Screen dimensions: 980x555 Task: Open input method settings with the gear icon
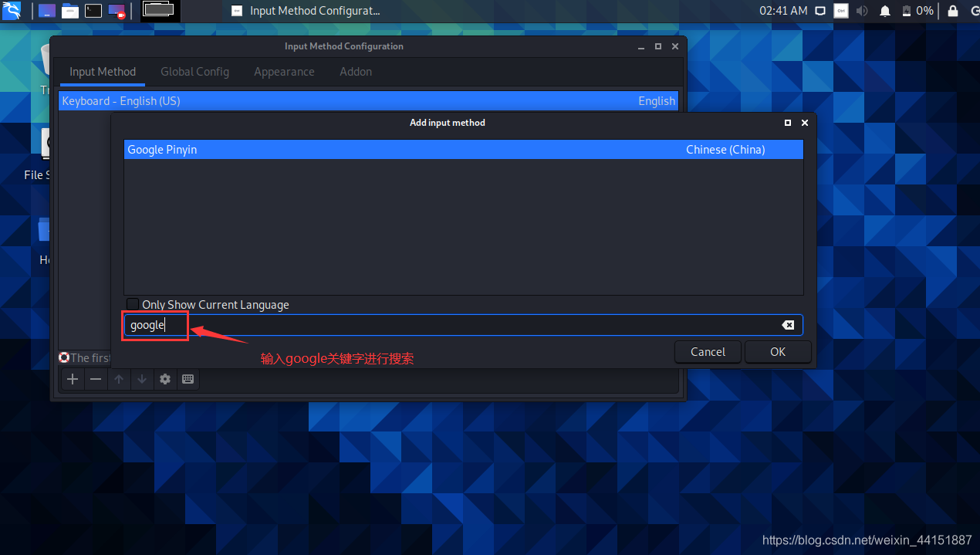(165, 379)
